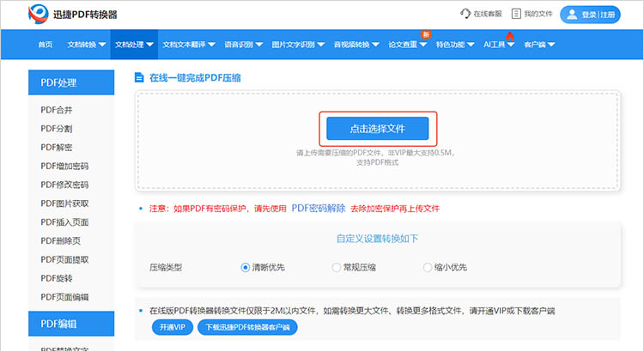This screenshot has height=352, width=644.
Task: Open PDF图片获取 in the sidebar
Action: 64,203
